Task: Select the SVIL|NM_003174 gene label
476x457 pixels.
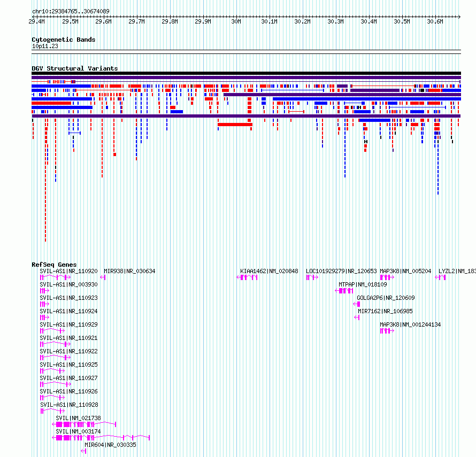Action: click(x=78, y=431)
